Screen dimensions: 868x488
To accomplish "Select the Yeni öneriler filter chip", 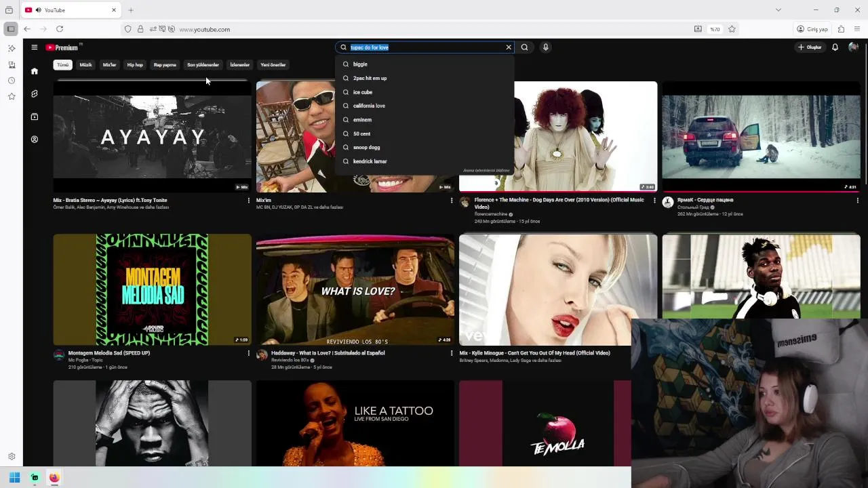I will (x=273, y=65).
